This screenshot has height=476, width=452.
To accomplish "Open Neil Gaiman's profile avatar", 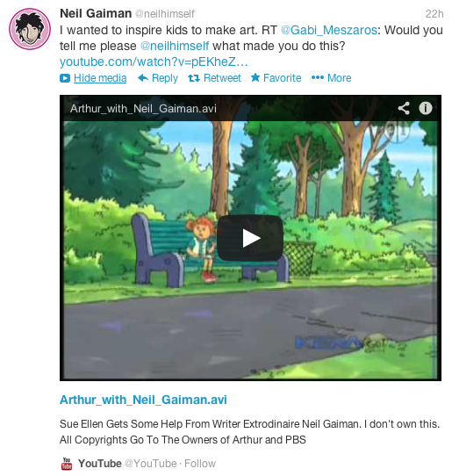I will [30, 29].
